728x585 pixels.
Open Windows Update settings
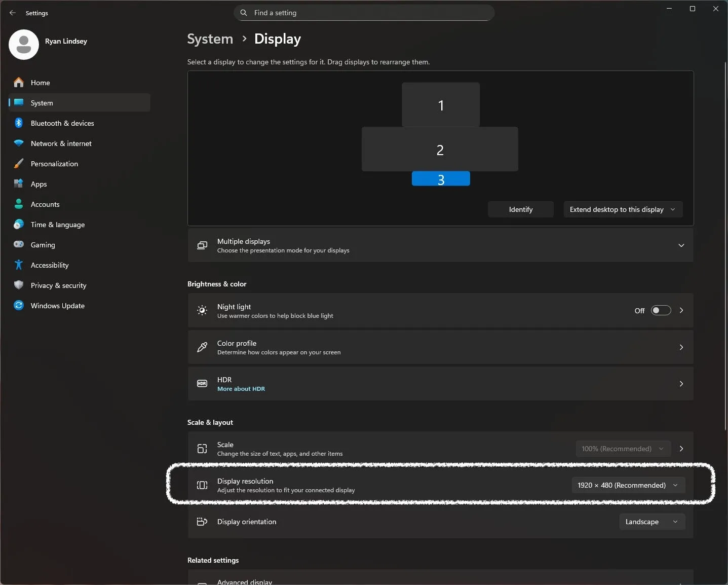pyautogui.click(x=80, y=305)
